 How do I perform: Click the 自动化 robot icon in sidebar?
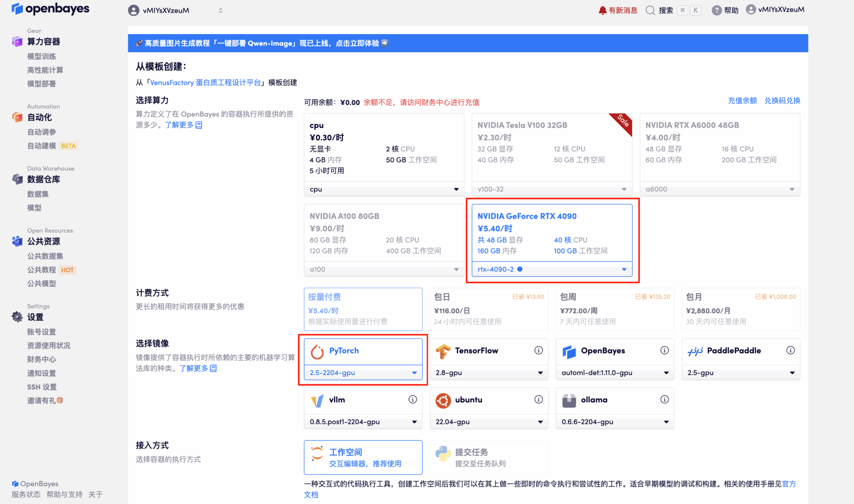(x=17, y=118)
